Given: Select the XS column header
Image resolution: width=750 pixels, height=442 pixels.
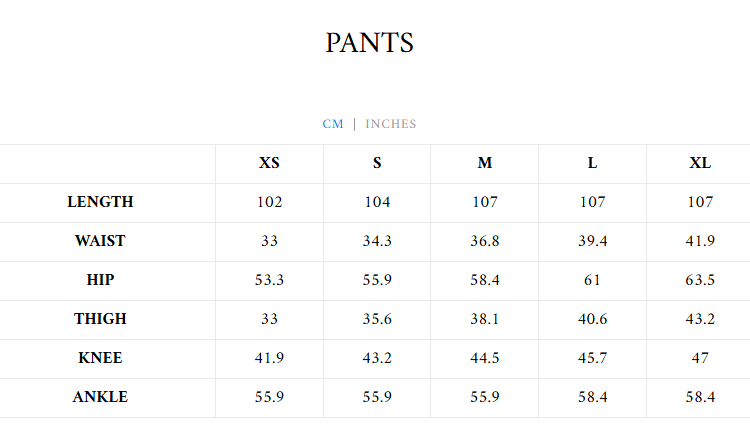Looking at the screenshot, I should pyautogui.click(x=269, y=163).
